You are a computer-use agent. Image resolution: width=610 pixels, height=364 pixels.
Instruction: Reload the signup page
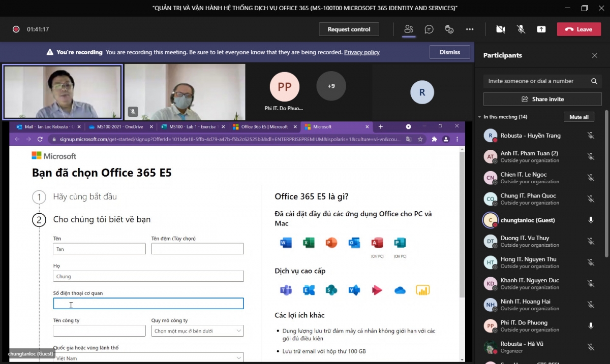click(x=40, y=139)
